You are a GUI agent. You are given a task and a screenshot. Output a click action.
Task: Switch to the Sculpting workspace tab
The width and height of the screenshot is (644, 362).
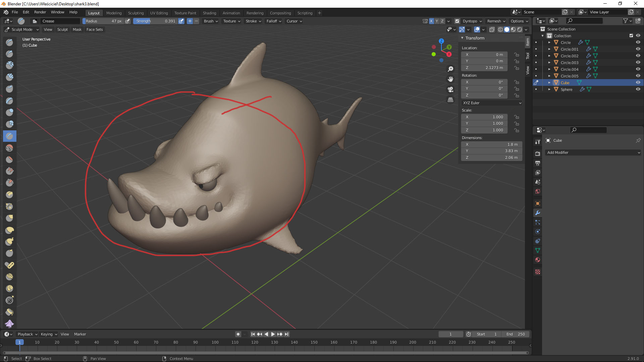pos(136,13)
